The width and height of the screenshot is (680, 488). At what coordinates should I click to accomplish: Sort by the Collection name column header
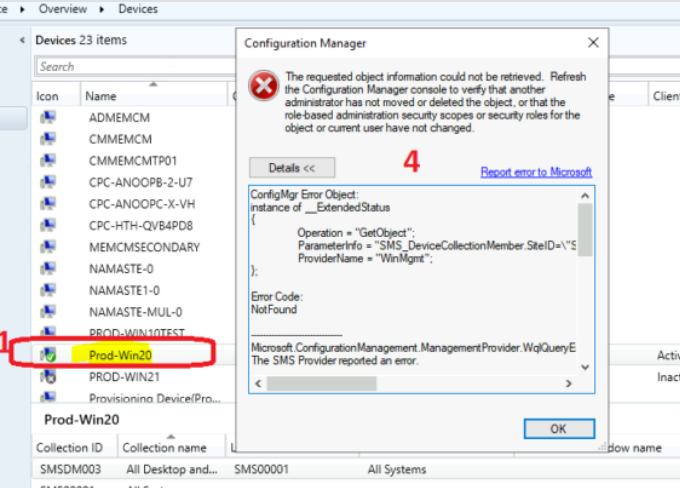coord(171,447)
